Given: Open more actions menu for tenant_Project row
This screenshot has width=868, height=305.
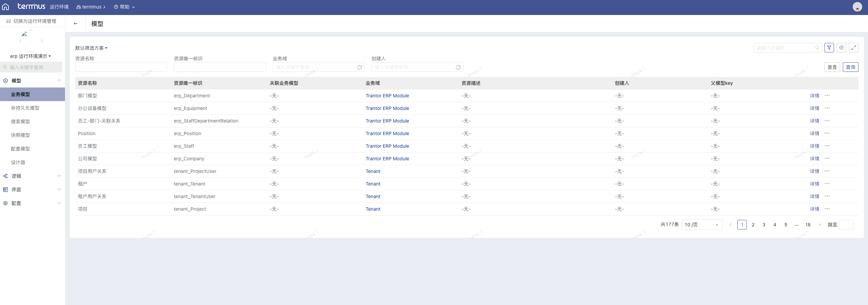Looking at the screenshot, I should [x=827, y=209].
